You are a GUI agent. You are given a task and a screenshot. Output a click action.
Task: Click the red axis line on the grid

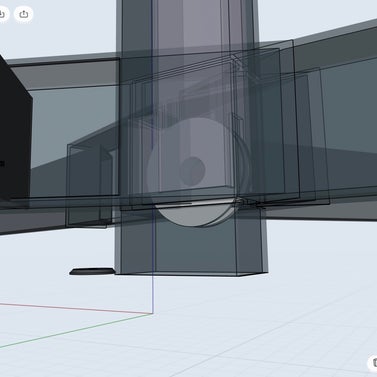[x=77, y=308]
